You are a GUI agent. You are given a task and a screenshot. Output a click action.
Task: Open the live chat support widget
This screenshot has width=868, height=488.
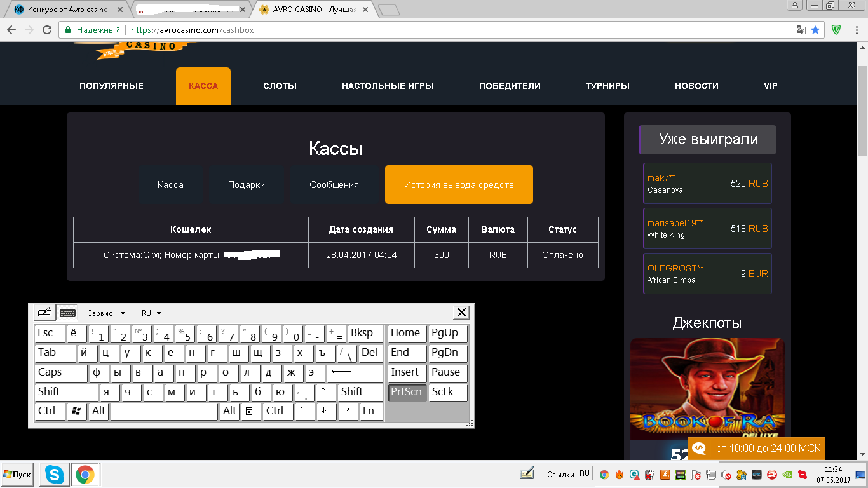tap(756, 448)
